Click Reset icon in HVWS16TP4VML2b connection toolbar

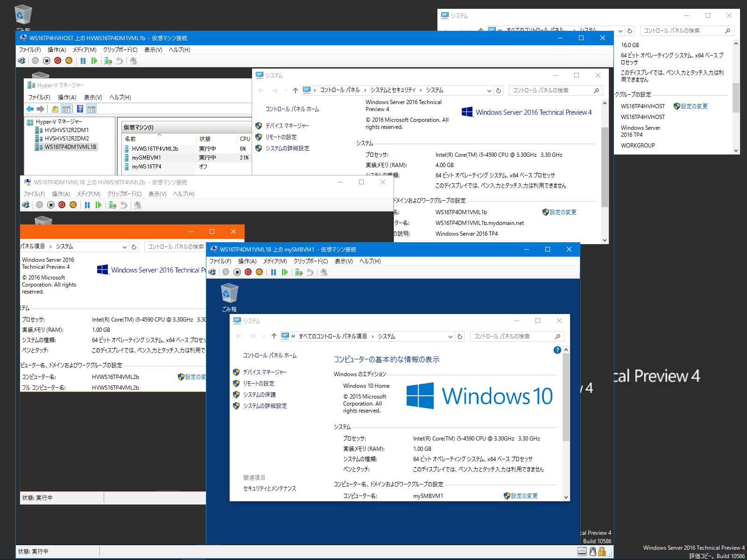[x=99, y=205]
